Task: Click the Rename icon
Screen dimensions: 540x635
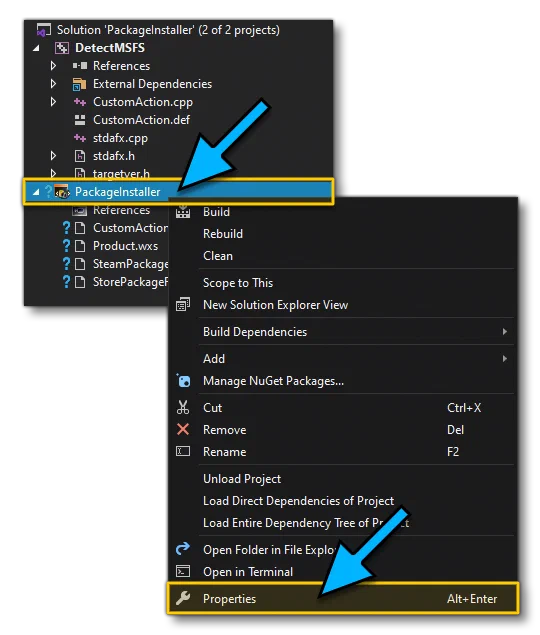Action: pos(183,451)
